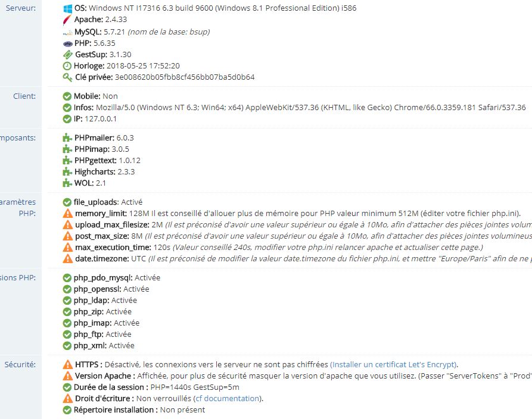Click the PHPmailer puzzle piece icon
This screenshot has height=419, width=532.
click(x=68, y=138)
